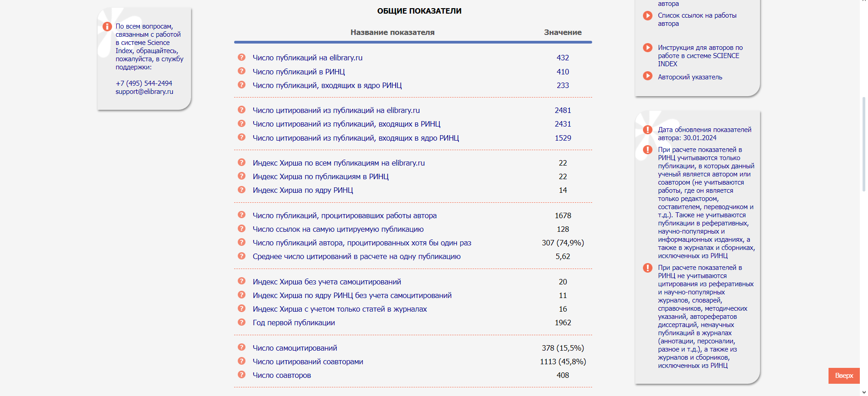Open 'Число публикаций на elibrary.ru' link
The width and height of the screenshot is (868, 396).
pyautogui.click(x=308, y=58)
